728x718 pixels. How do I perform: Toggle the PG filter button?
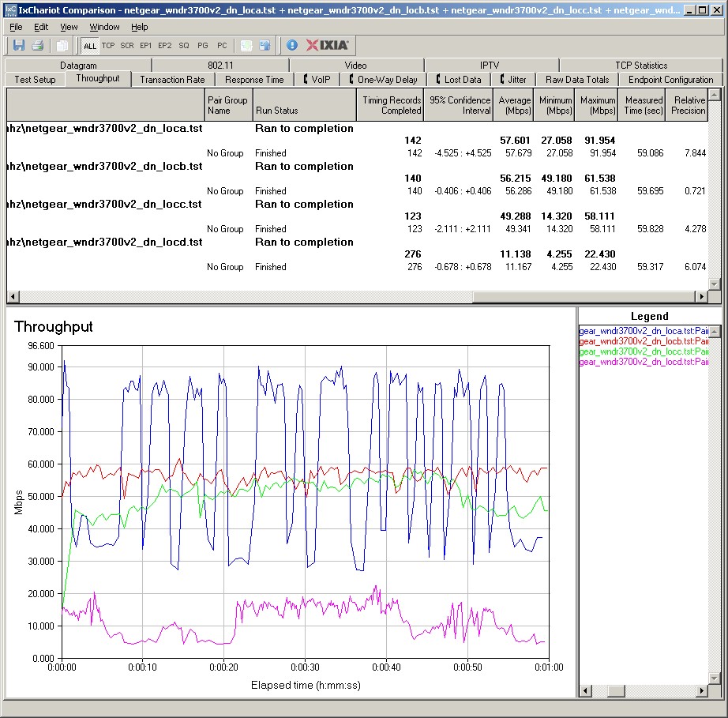coord(203,46)
